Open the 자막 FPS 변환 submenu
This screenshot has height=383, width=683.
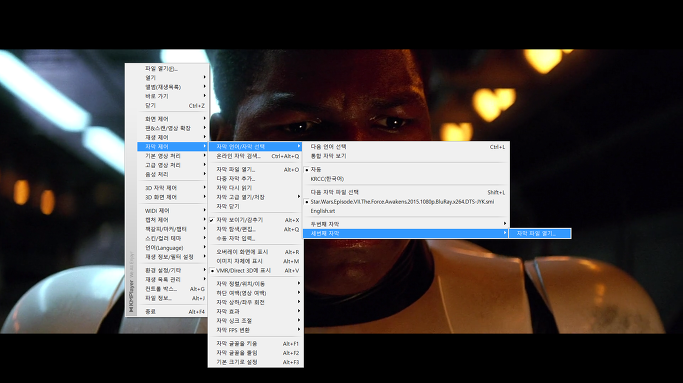click(256, 330)
